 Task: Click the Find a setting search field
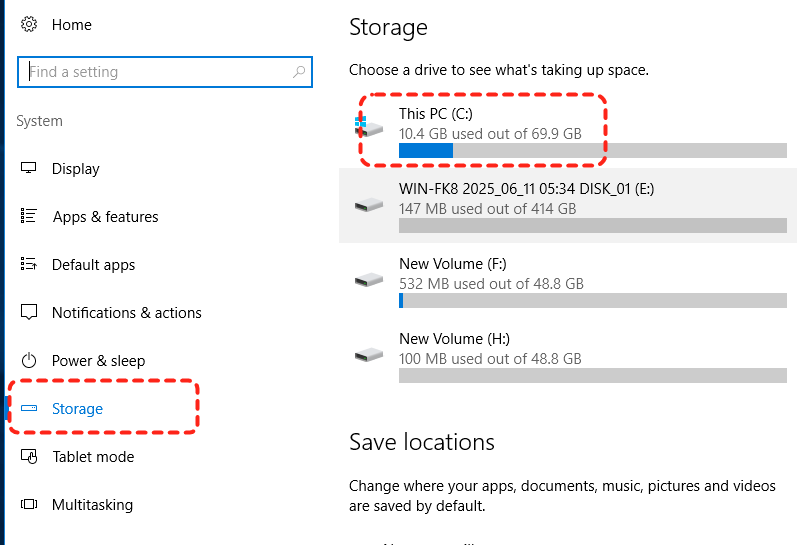[x=155, y=72]
